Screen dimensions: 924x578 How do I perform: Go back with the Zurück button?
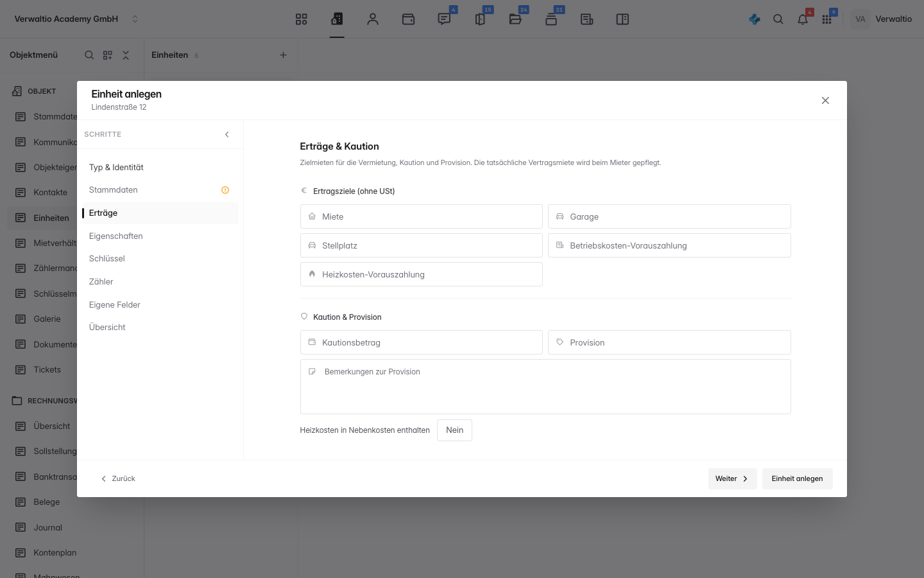pyautogui.click(x=118, y=478)
